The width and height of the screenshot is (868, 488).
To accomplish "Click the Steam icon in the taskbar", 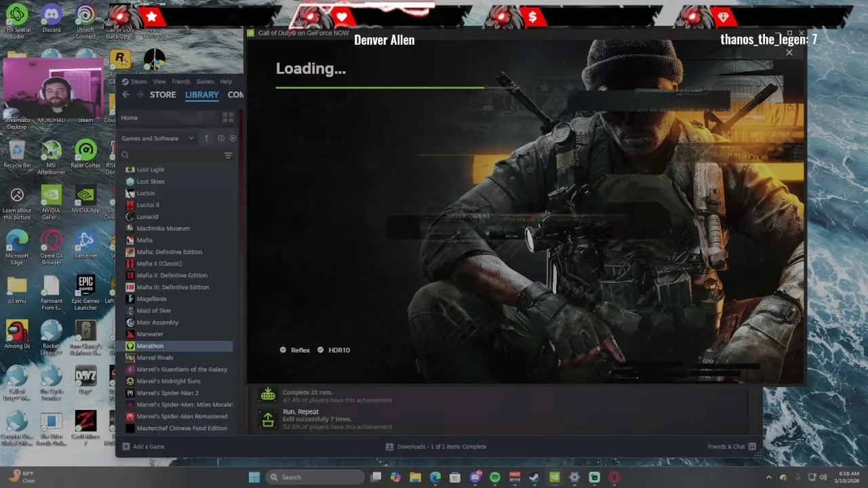I will [534, 477].
